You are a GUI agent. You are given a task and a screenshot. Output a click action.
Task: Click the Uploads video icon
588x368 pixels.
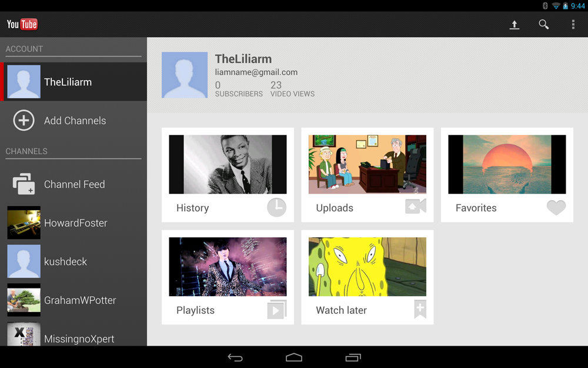(416, 207)
